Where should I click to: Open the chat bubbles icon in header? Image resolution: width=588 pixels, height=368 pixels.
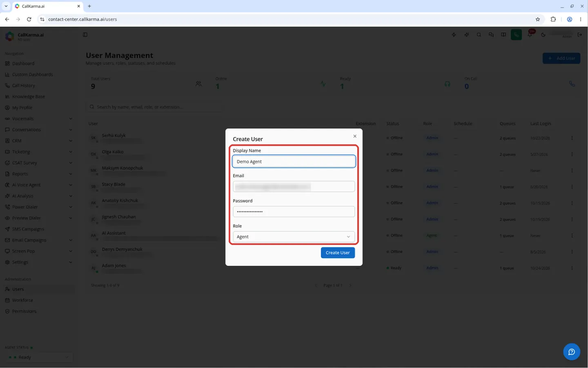pos(491,35)
